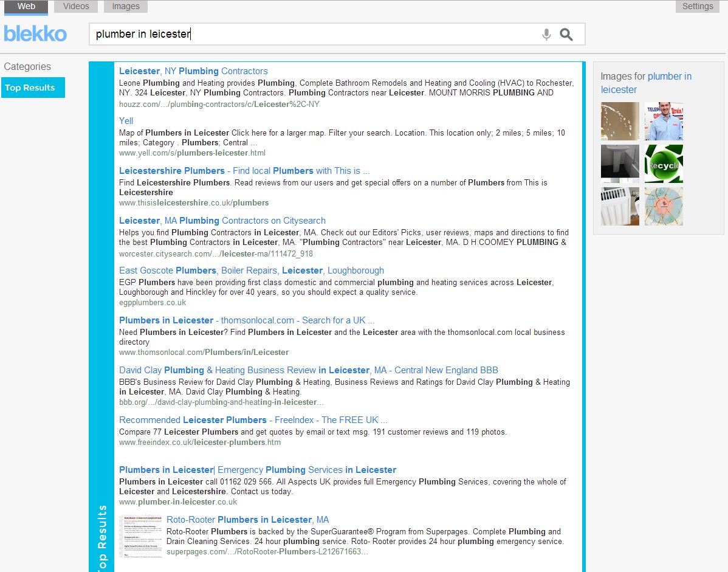
Task: Open the smiling plumber image thumbnail
Action: click(x=664, y=122)
